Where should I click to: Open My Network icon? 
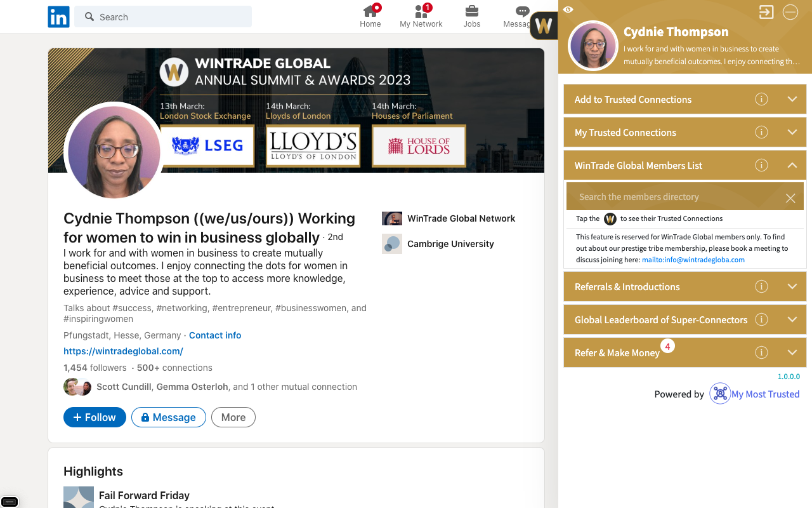(421, 11)
